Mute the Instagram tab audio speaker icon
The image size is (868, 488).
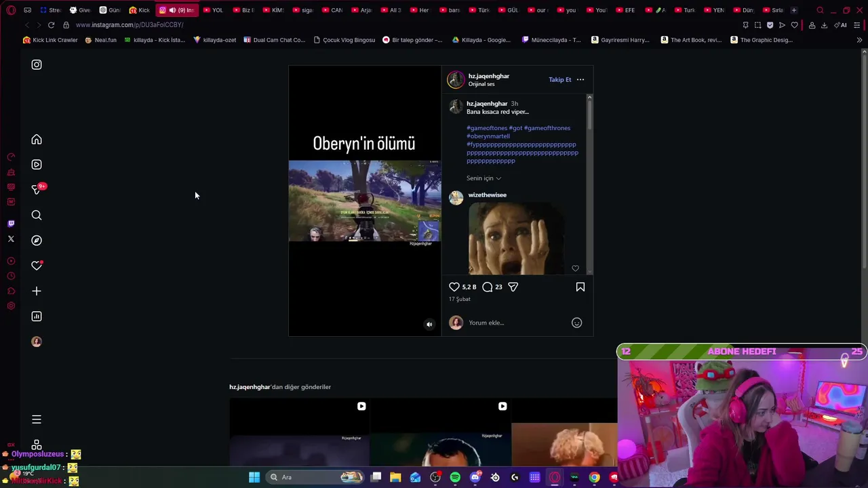click(x=172, y=10)
